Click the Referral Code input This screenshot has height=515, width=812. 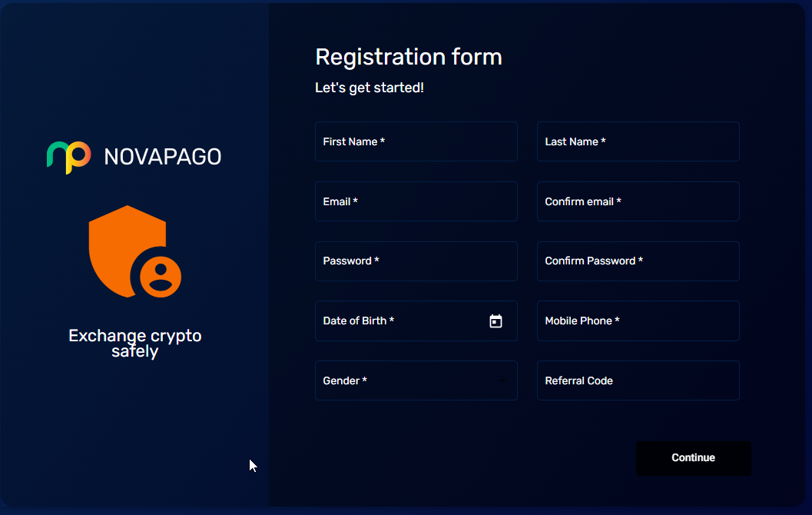(638, 380)
